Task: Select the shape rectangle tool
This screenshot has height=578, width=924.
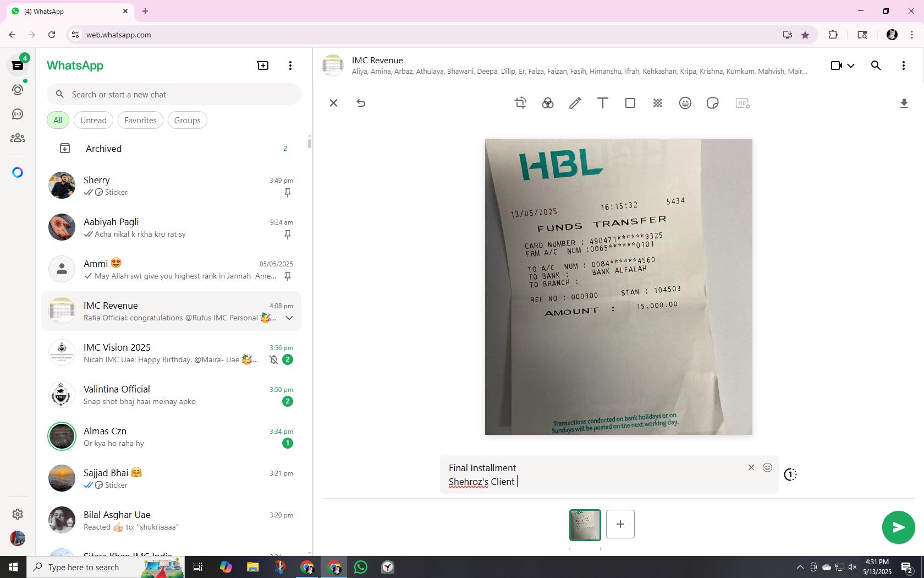Action: click(630, 103)
